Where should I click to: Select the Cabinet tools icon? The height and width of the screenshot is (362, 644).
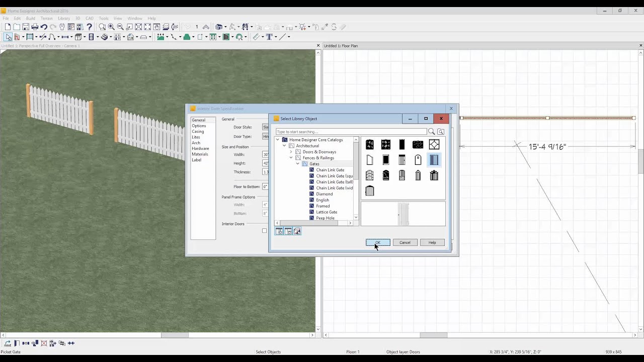click(78, 37)
